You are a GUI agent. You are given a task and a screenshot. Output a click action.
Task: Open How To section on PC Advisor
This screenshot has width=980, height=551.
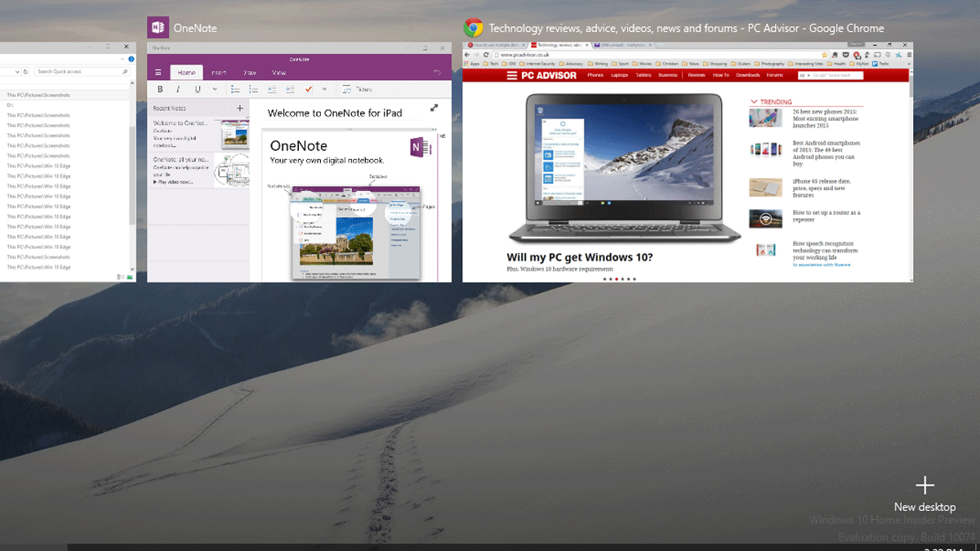[x=721, y=75]
